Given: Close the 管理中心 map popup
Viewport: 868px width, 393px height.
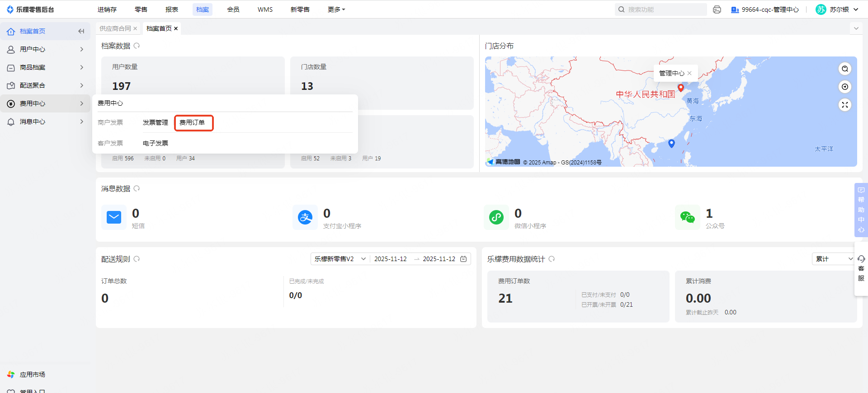Looking at the screenshot, I should (x=689, y=73).
